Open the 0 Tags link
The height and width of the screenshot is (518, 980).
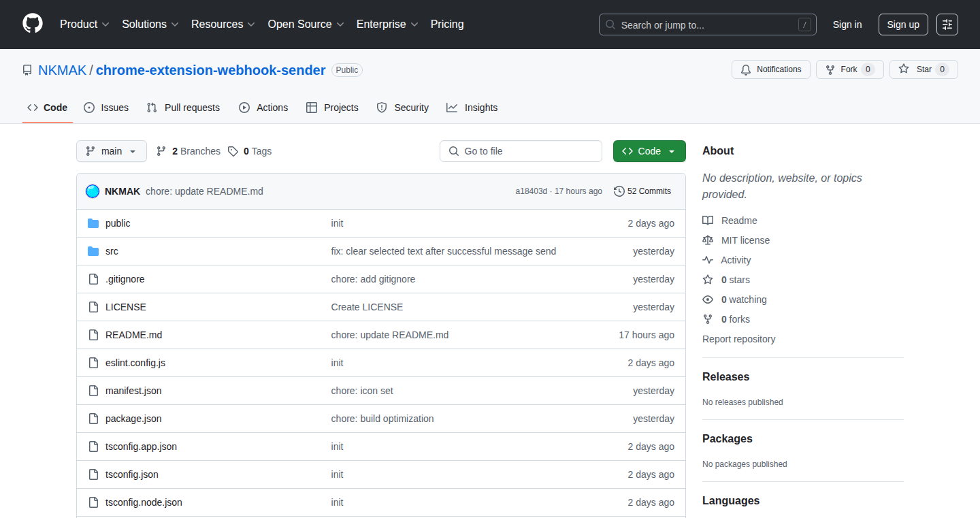(250, 151)
